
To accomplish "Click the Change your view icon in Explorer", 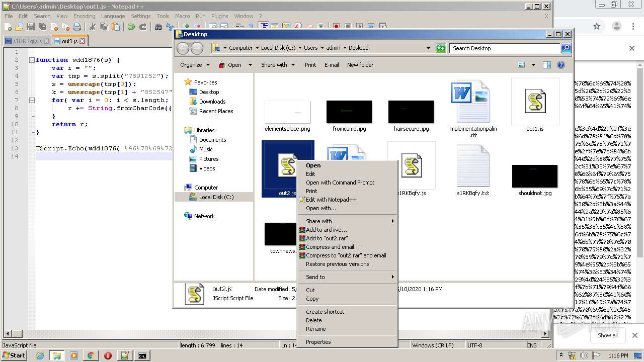I will (521, 65).
